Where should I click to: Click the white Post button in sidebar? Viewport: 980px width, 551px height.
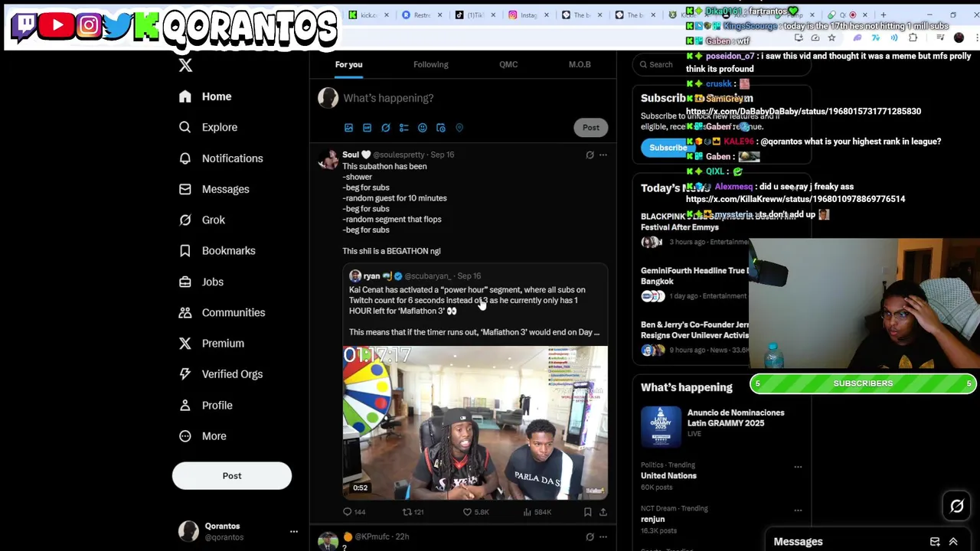(232, 476)
